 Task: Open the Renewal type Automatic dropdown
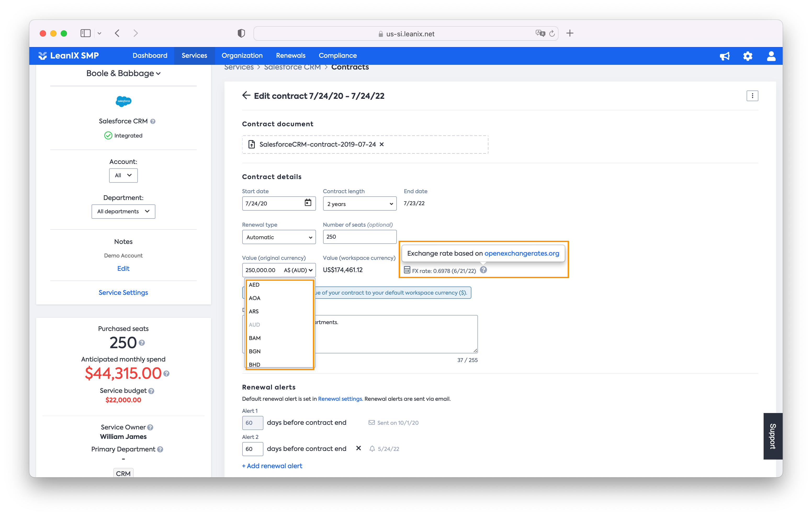click(279, 237)
